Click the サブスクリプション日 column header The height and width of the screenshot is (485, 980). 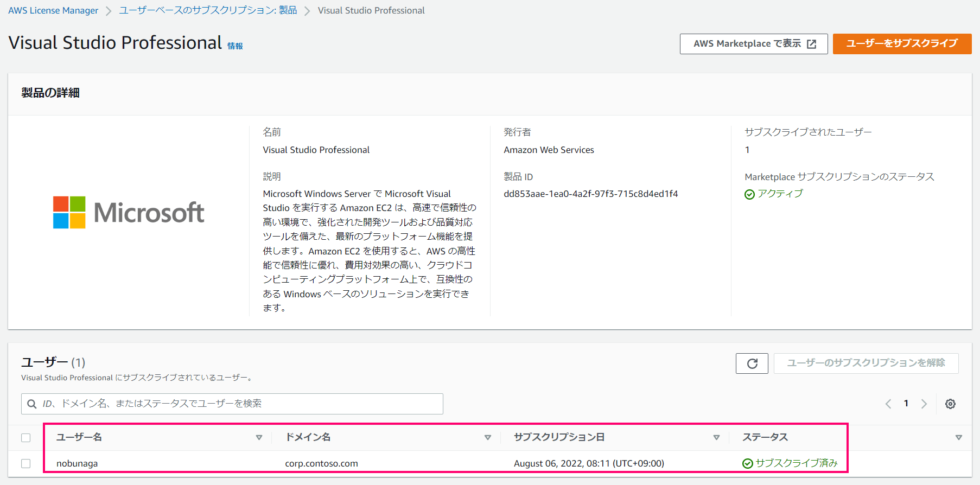click(x=559, y=437)
